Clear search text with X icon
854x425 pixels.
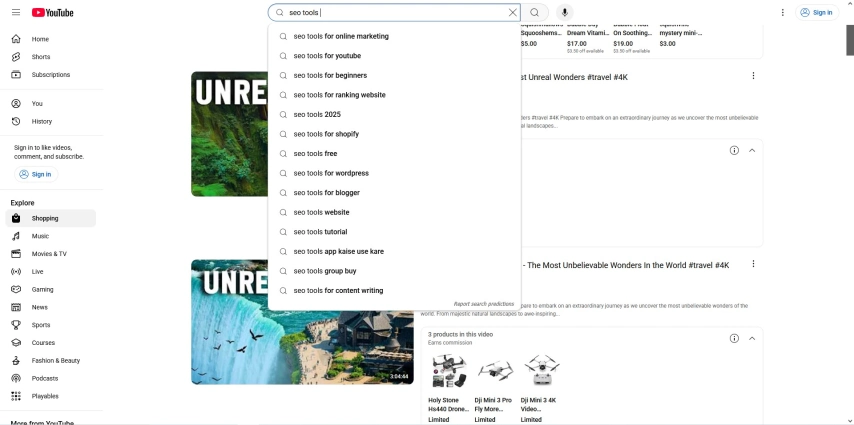coord(513,12)
